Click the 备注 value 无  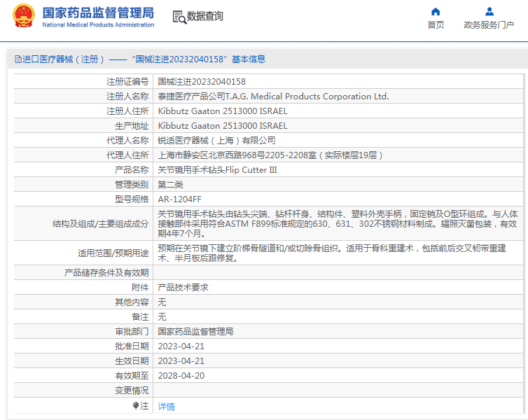162,317
